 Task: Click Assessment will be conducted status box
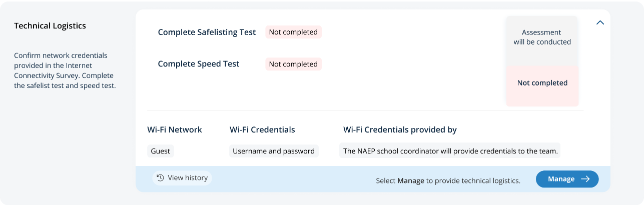point(542,38)
